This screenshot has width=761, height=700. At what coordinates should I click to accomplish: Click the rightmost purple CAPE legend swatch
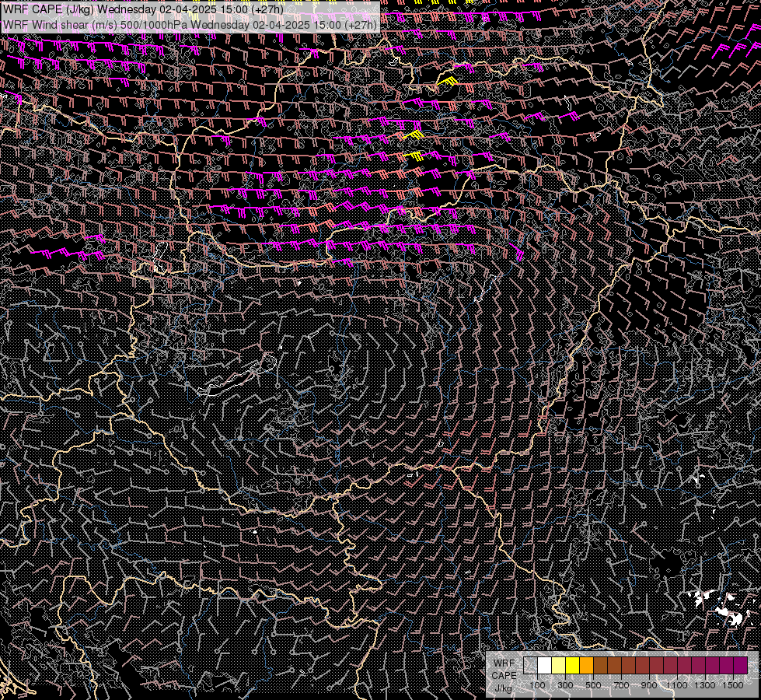740,665
